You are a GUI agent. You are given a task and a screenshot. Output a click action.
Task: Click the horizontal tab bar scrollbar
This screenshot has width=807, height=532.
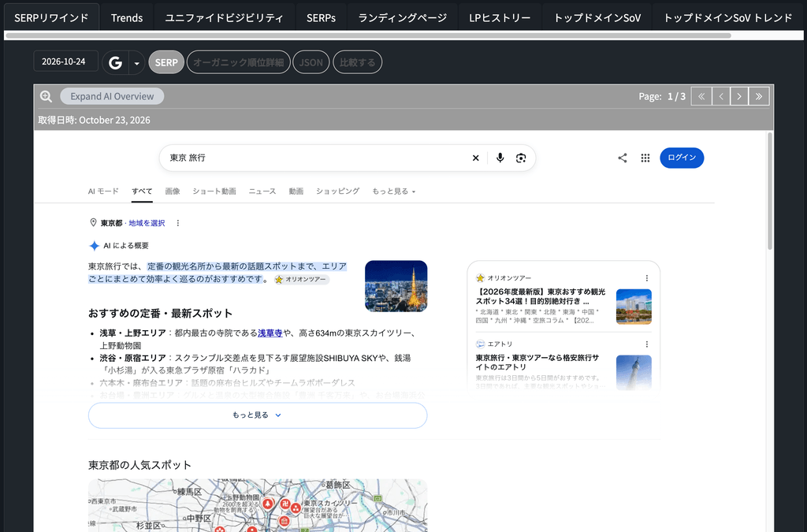(x=369, y=35)
